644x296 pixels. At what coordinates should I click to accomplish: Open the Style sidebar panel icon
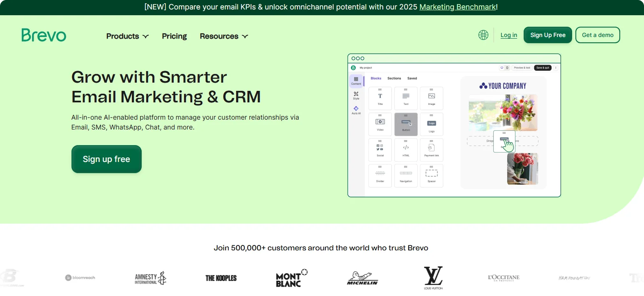(356, 96)
